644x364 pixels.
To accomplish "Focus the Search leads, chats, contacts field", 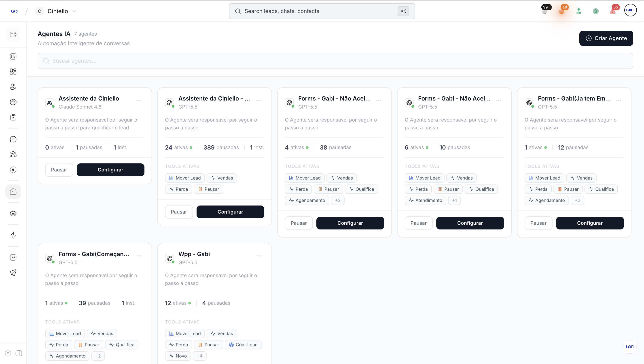I will (x=322, y=11).
